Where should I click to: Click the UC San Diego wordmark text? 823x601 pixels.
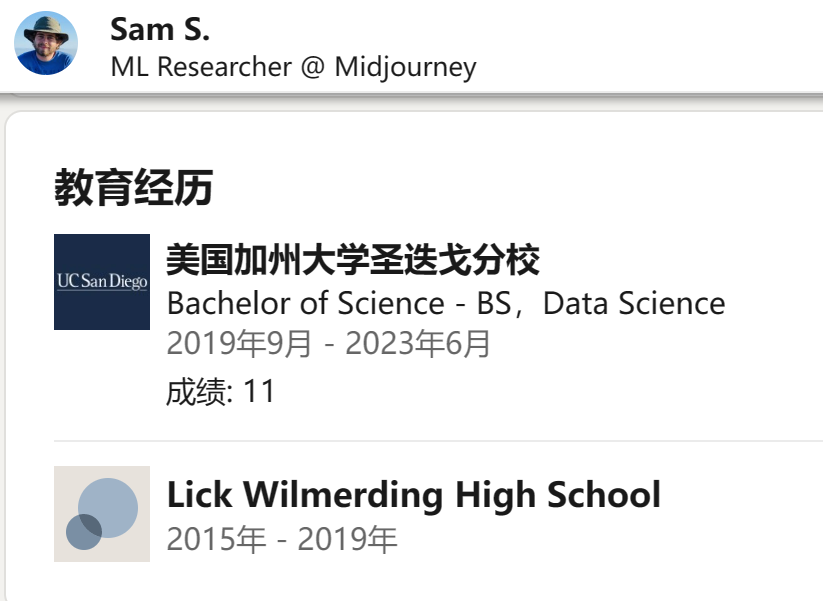[x=102, y=281]
